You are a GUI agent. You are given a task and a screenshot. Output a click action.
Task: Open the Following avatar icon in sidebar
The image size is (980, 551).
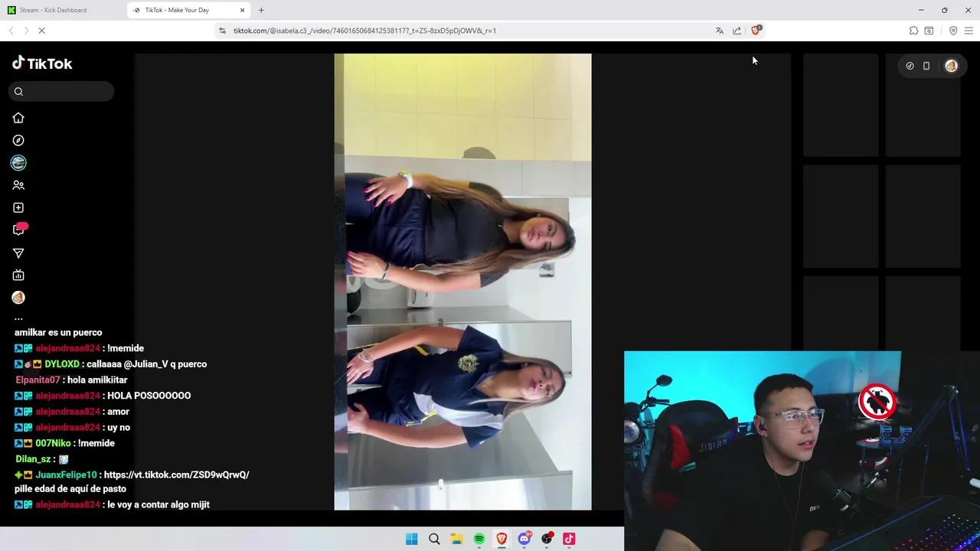(18, 163)
